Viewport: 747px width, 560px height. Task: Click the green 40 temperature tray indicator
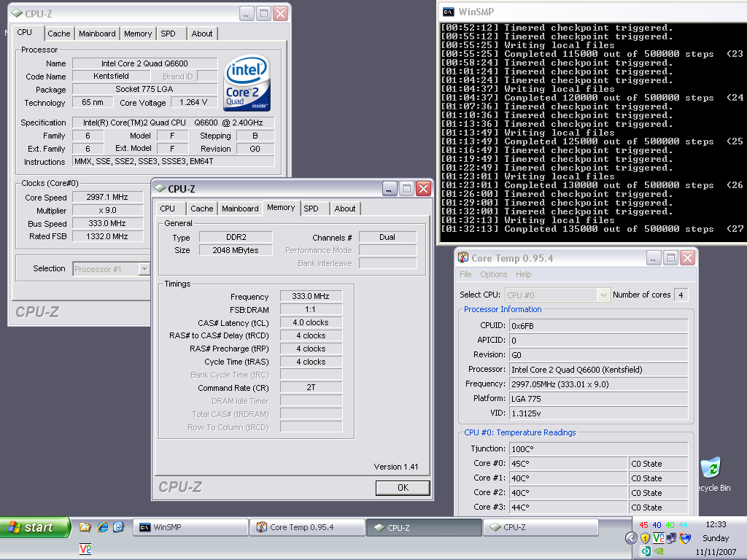(x=670, y=525)
